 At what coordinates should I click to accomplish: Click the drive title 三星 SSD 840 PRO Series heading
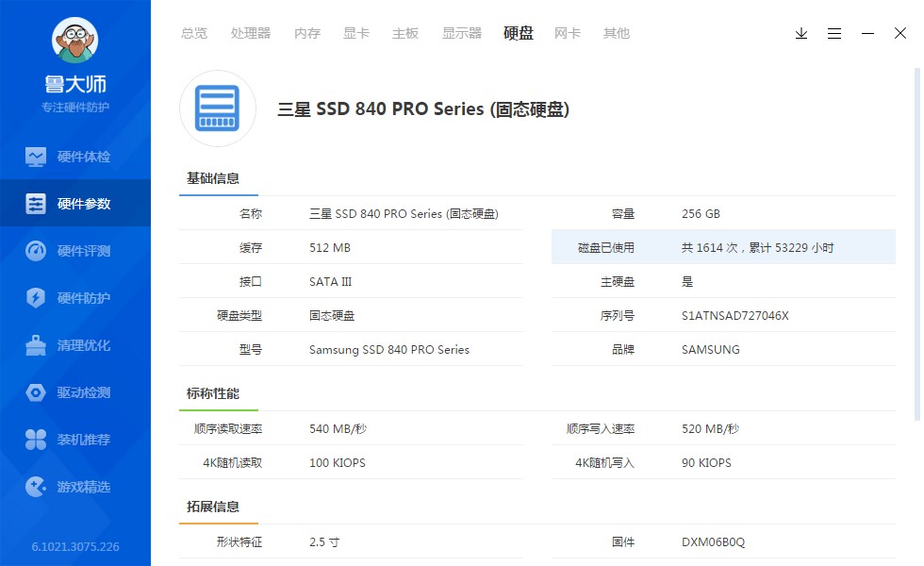[423, 109]
